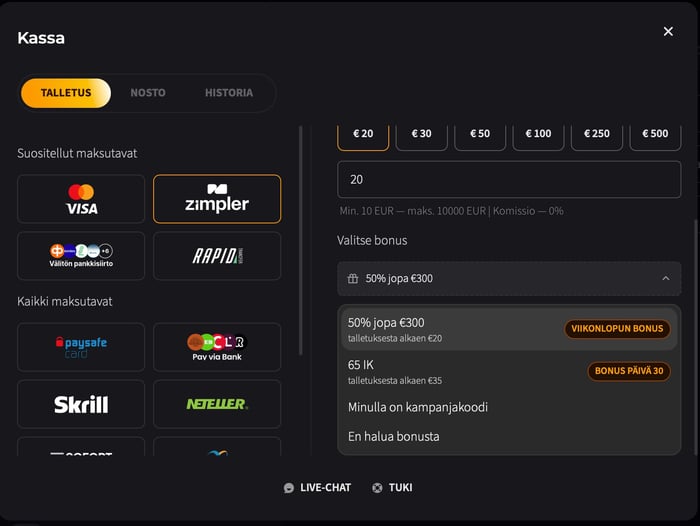
Task: Click the live-chat speech bubble icon
Action: 289,488
